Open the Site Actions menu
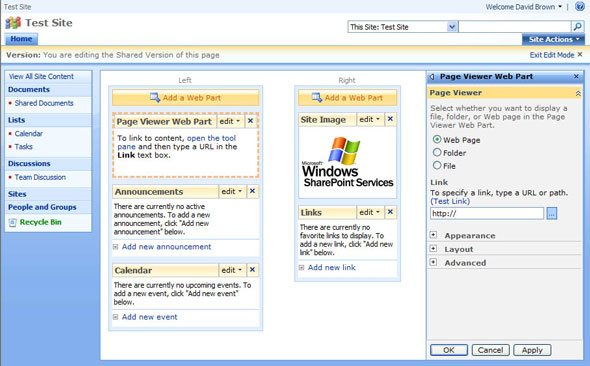This screenshot has height=366, width=590. click(554, 39)
